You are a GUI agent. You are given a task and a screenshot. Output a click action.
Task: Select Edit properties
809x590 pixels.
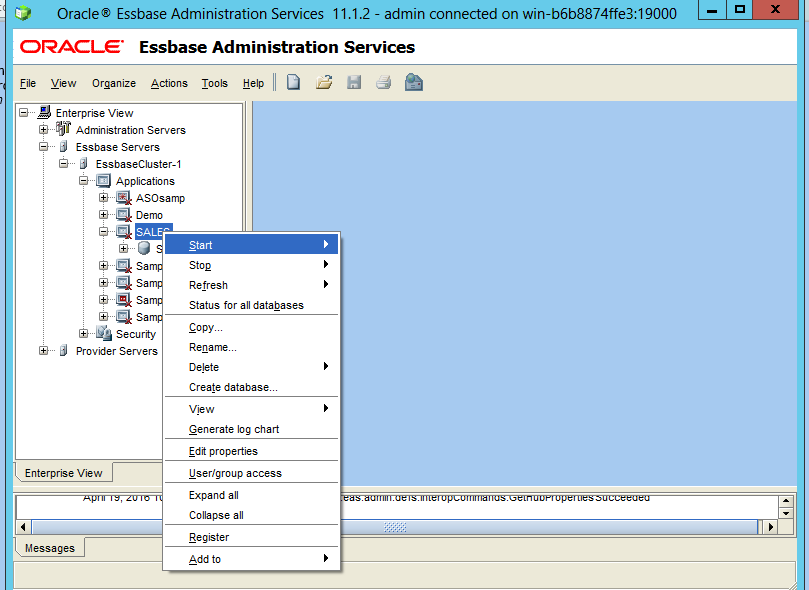(251, 451)
